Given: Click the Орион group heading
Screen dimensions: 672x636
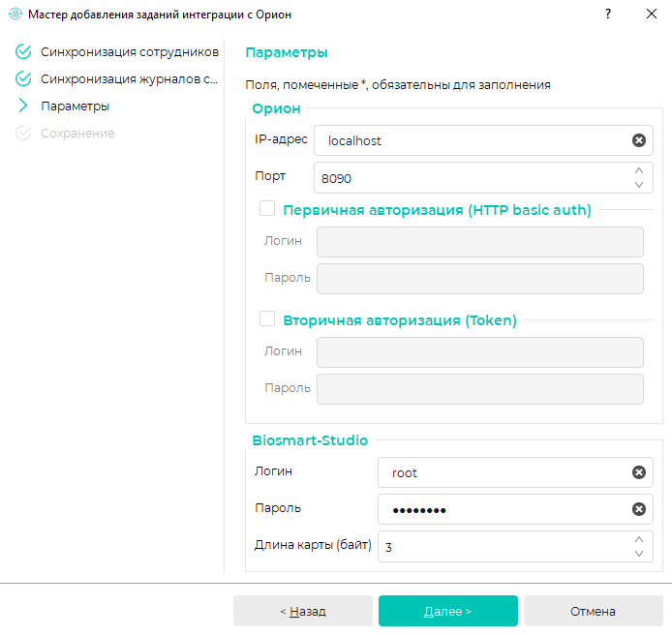Looking at the screenshot, I should pos(276,108).
